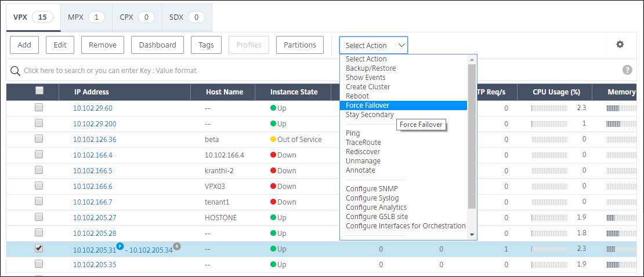Collapse the Select Action dropdown
Image resolution: width=644 pixels, height=277 pixels.
tap(373, 45)
